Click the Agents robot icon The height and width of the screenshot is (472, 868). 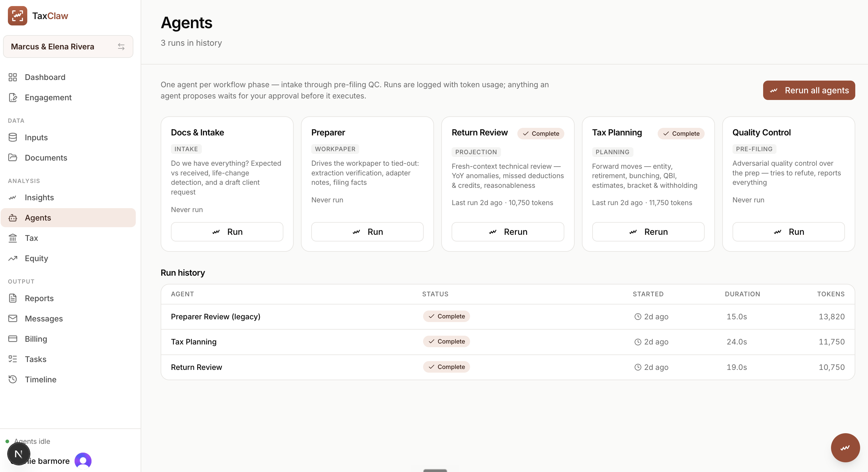pyautogui.click(x=13, y=218)
